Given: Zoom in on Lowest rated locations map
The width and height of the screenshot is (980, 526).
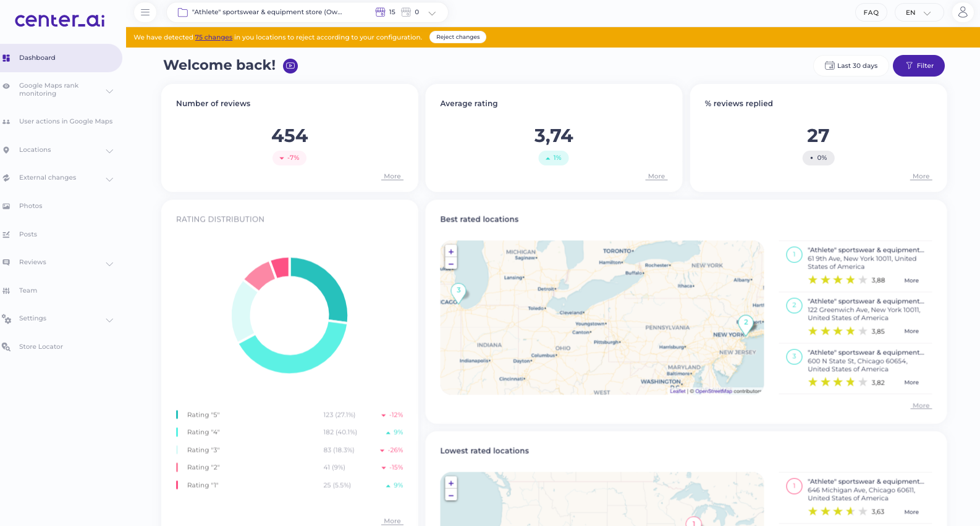Looking at the screenshot, I should (451, 483).
